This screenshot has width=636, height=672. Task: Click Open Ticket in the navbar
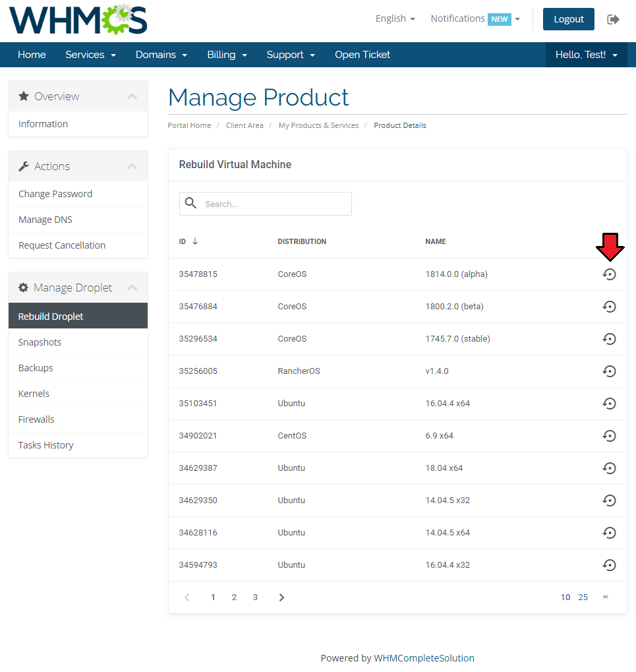point(362,55)
